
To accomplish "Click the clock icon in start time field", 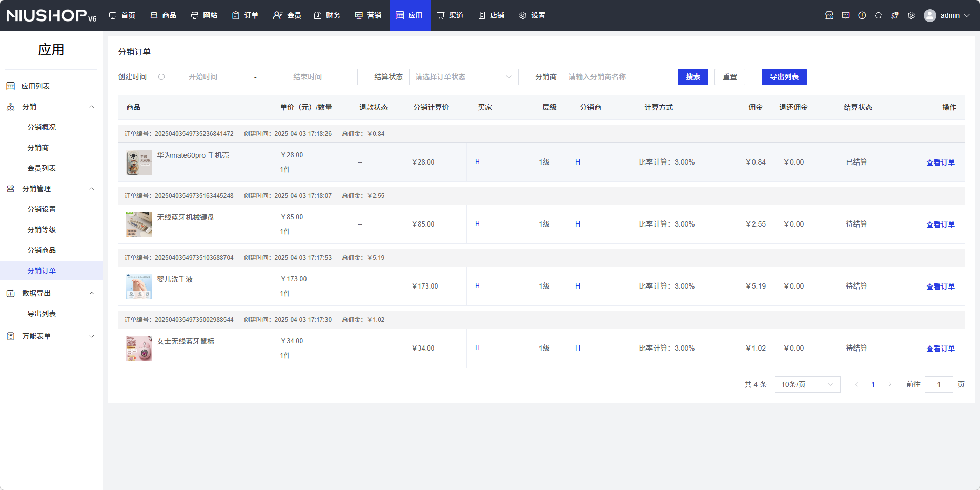I will (x=161, y=77).
